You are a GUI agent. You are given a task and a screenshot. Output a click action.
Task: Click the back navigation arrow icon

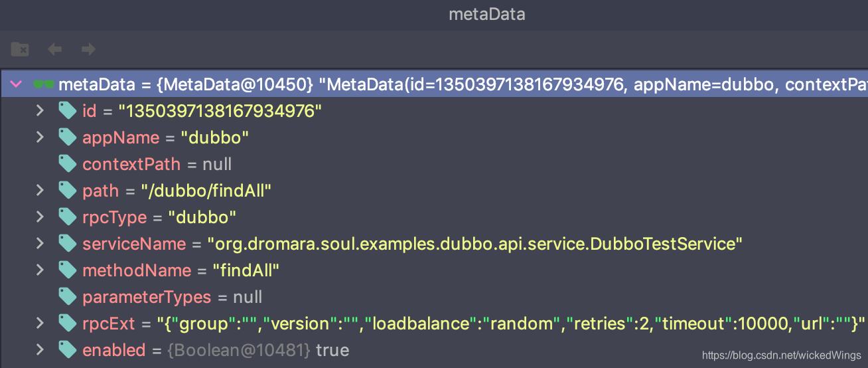pyautogui.click(x=54, y=49)
